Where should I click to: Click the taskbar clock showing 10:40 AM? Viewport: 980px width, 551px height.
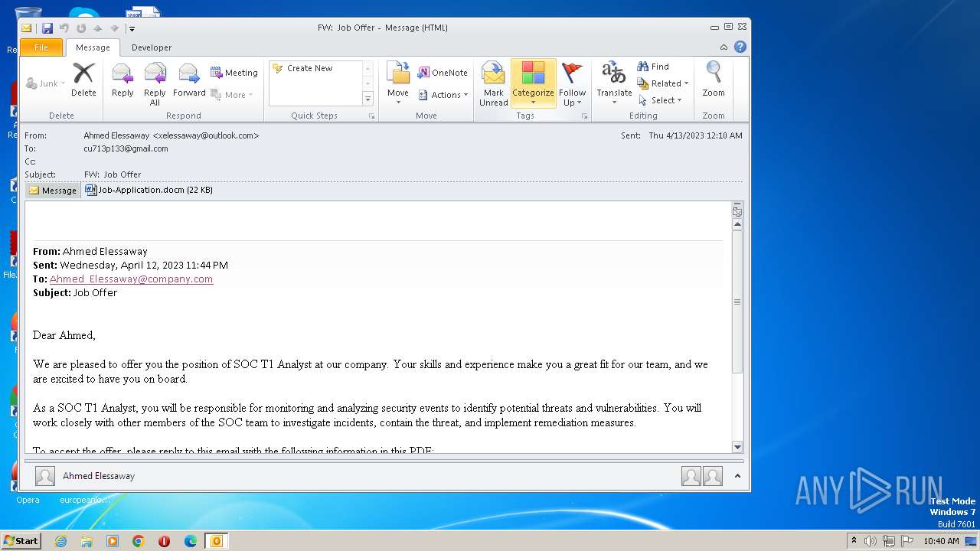pyautogui.click(x=941, y=541)
